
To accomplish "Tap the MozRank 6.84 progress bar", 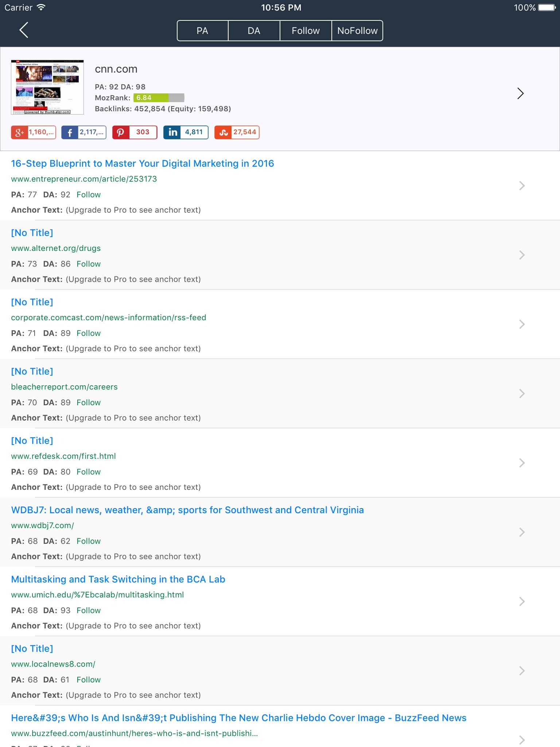I will click(159, 98).
